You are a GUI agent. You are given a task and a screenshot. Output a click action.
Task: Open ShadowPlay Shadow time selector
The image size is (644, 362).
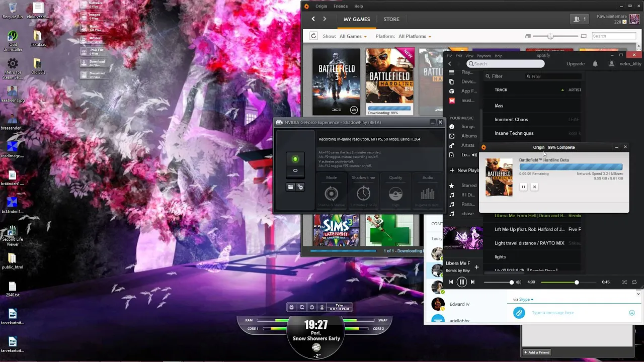[363, 192]
